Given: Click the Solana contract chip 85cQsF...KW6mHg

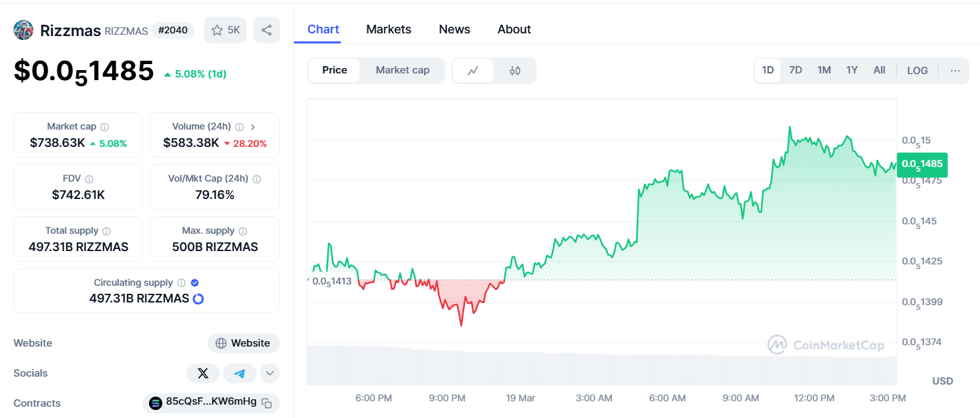Looking at the screenshot, I should click(211, 403).
